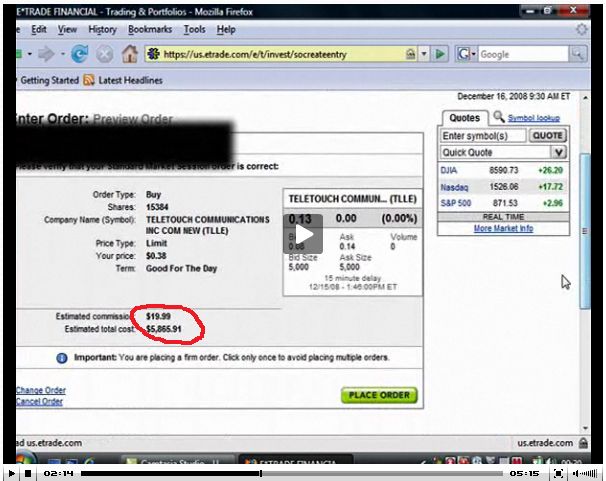Click the URL address field
This screenshot has width=606, height=481.
[283, 54]
